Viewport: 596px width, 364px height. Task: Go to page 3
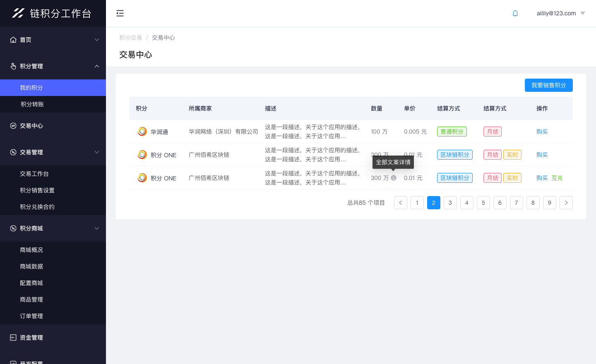pyautogui.click(x=450, y=203)
